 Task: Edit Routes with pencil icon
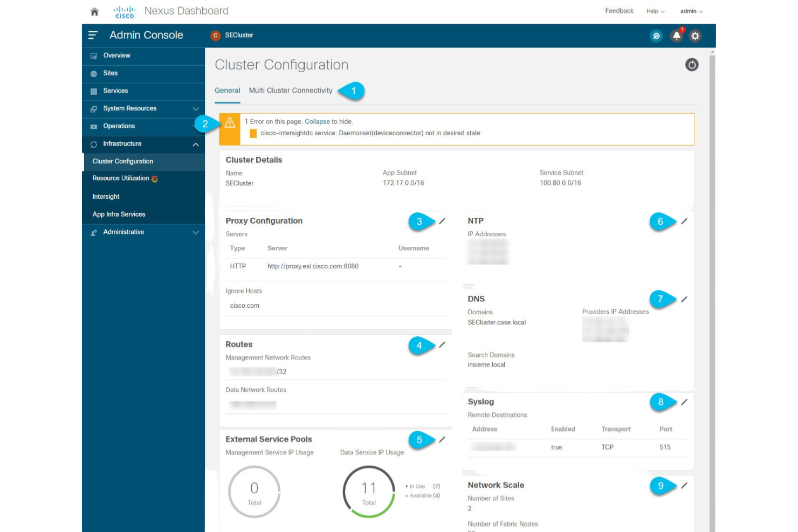[442, 345]
